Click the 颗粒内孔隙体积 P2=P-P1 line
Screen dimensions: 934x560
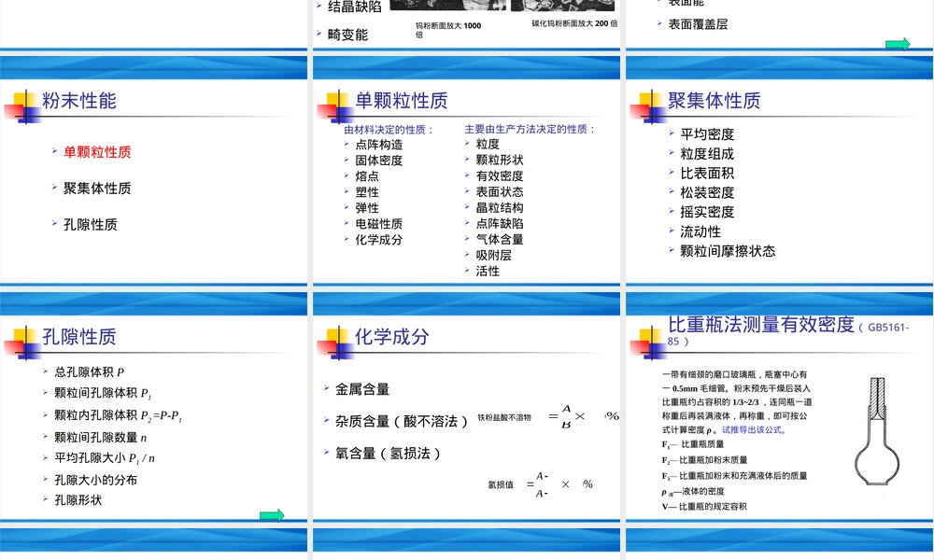118,415
